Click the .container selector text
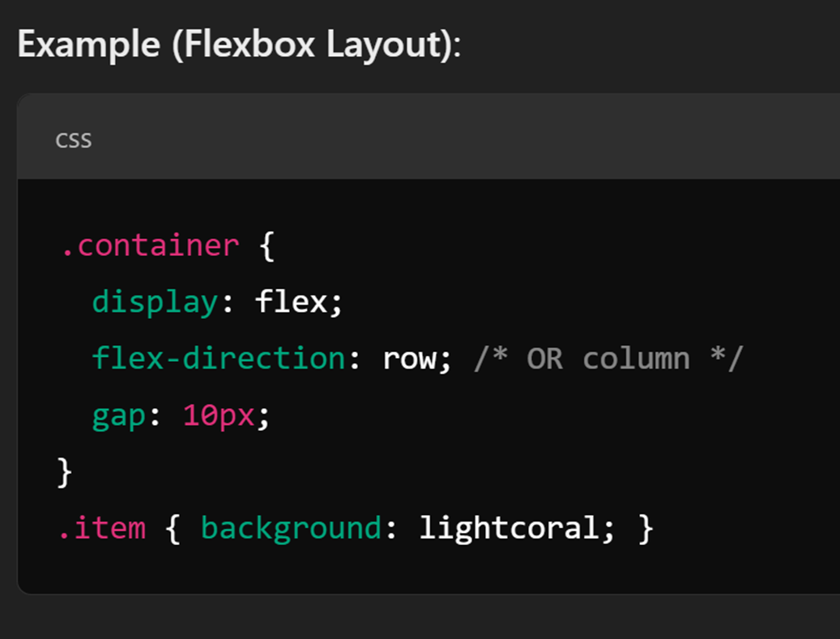This screenshot has width=840, height=639. [x=150, y=245]
